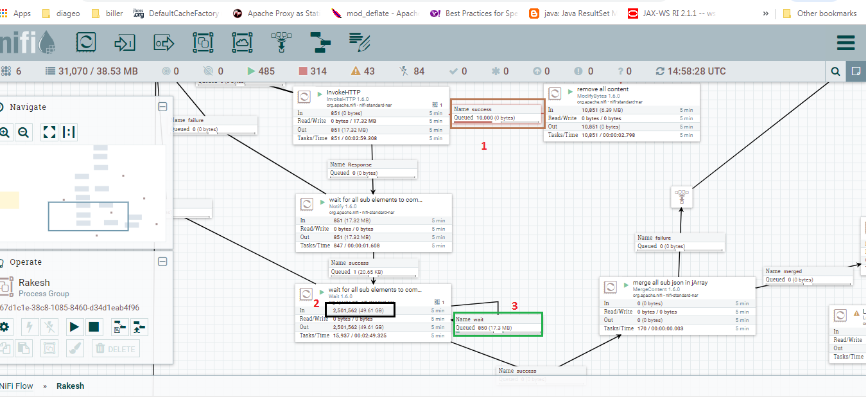Screen dimensions: 868x401
Task: Open the DefaultCacheFactory bookmark
Action: pos(176,13)
